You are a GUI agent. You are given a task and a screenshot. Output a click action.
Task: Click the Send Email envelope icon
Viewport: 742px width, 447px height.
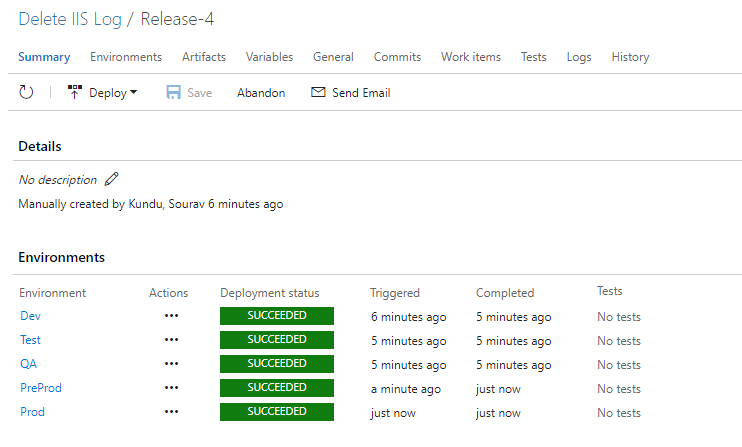318,93
